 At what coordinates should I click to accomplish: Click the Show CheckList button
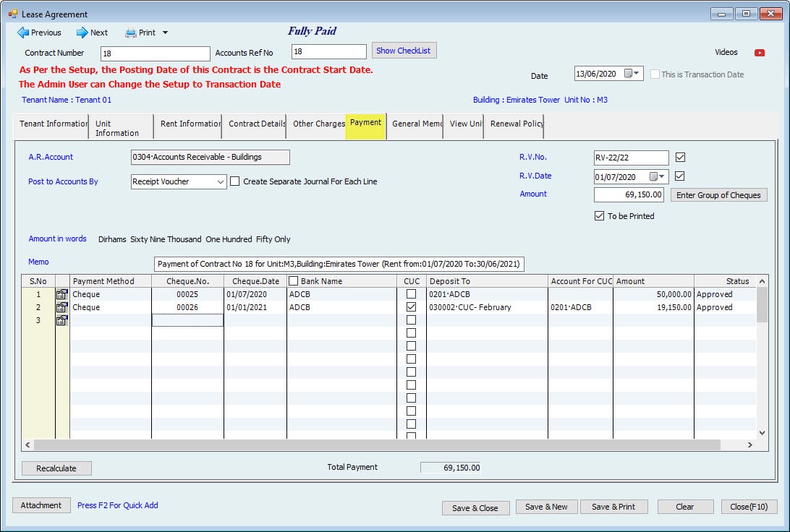(404, 51)
